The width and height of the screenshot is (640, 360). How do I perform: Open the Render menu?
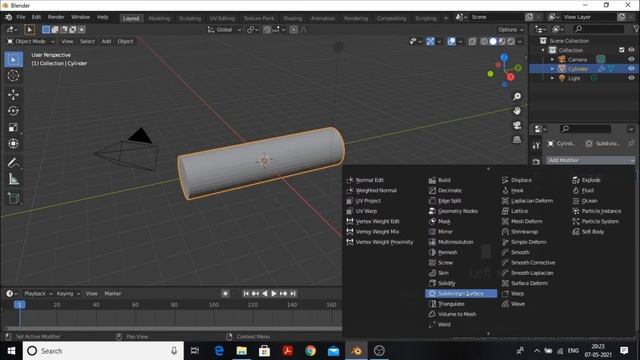56,17
